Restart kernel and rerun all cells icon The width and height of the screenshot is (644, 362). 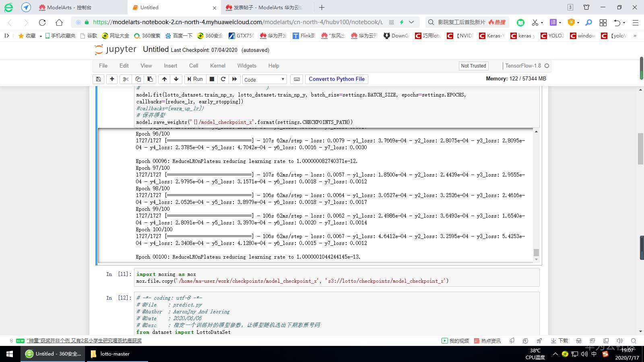pyautogui.click(x=235, y=79)
